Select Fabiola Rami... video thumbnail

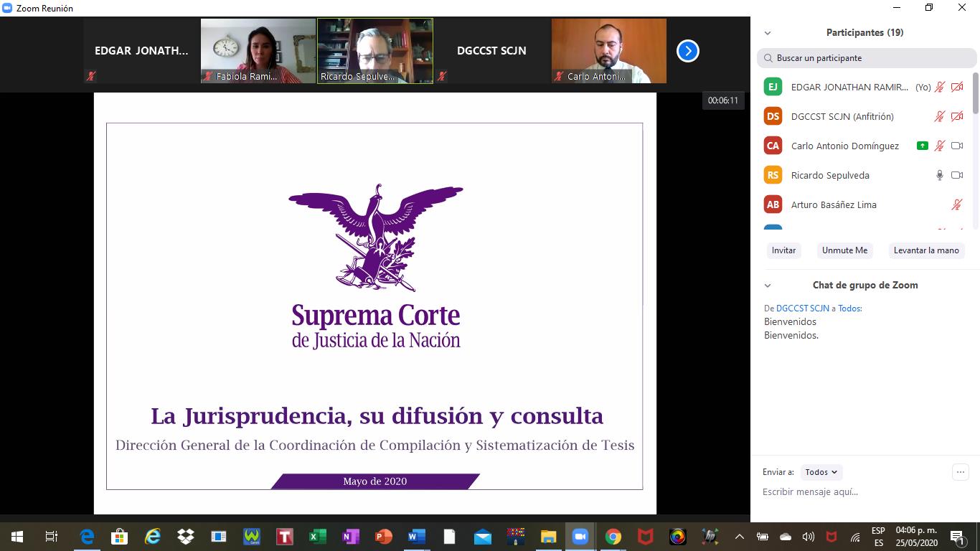click(258, 51)
